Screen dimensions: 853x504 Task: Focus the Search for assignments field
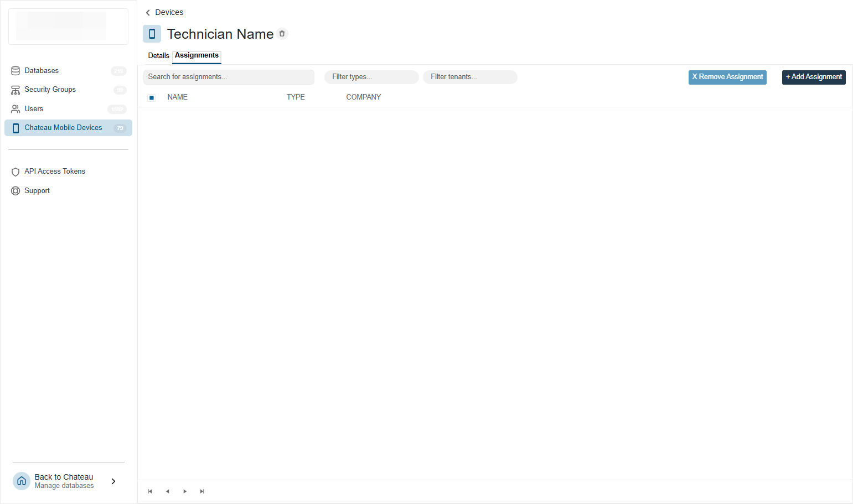tap(229, 77)
